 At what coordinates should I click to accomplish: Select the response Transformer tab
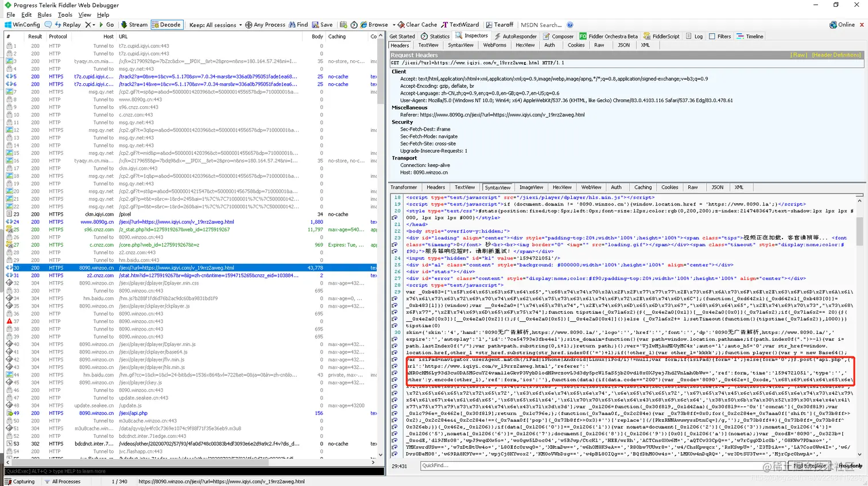coord(404,187)
